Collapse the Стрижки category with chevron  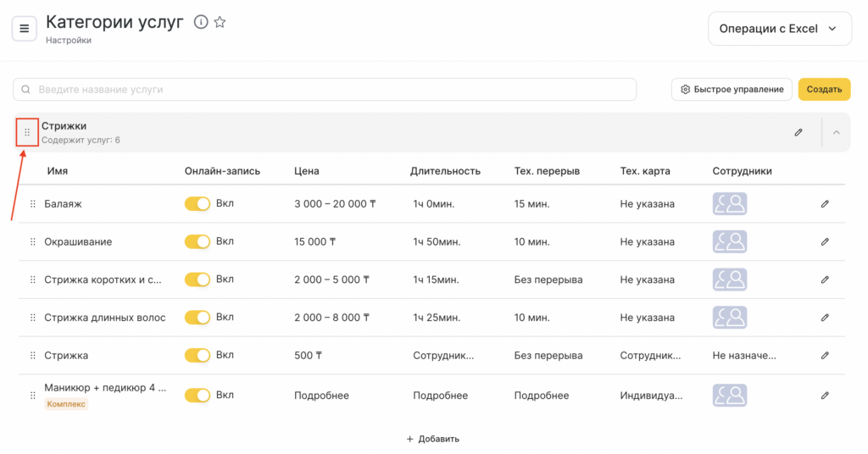[x=836, y=133]
